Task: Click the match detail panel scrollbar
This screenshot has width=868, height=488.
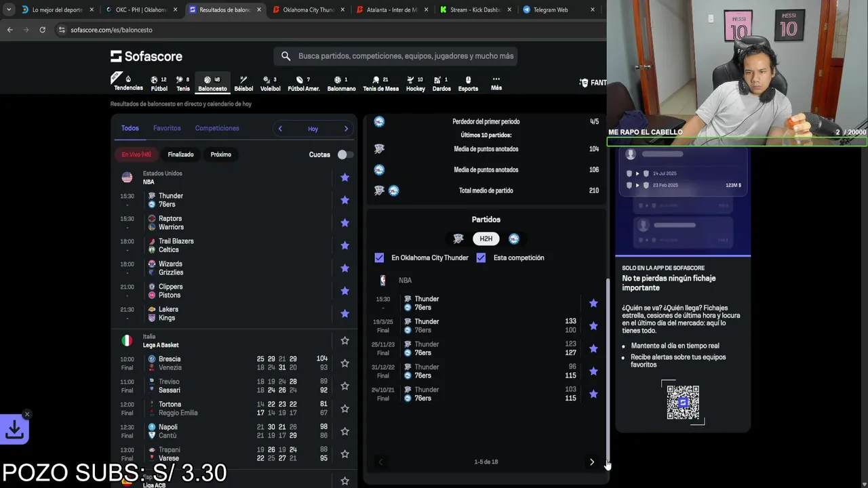Action: tap(608, 369)
